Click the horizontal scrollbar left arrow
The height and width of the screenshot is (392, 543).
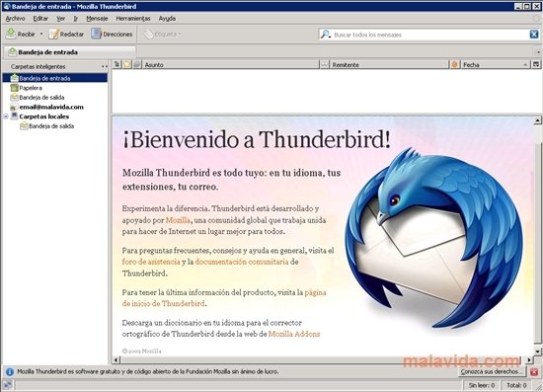coord(116,359)
